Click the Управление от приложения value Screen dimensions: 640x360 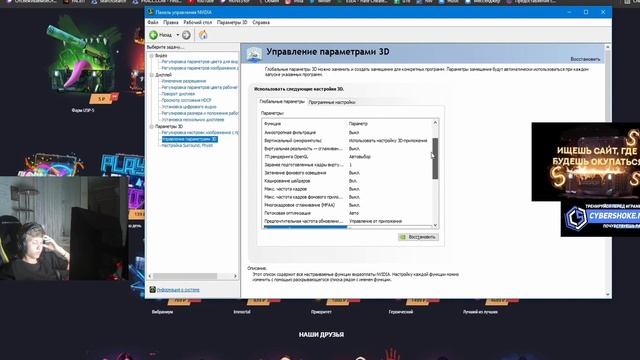point(375,221)
